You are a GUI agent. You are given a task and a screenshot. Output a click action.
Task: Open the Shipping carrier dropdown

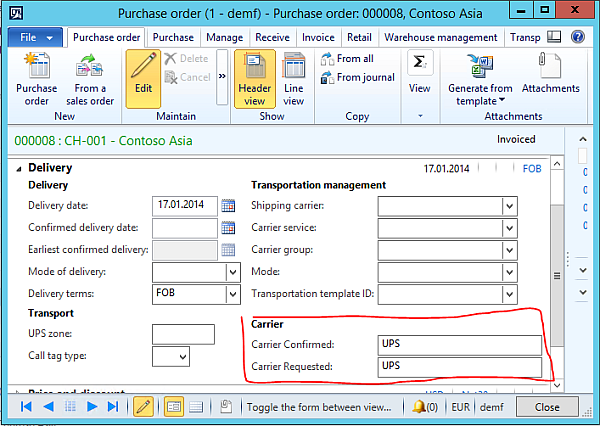click(509, 206)
